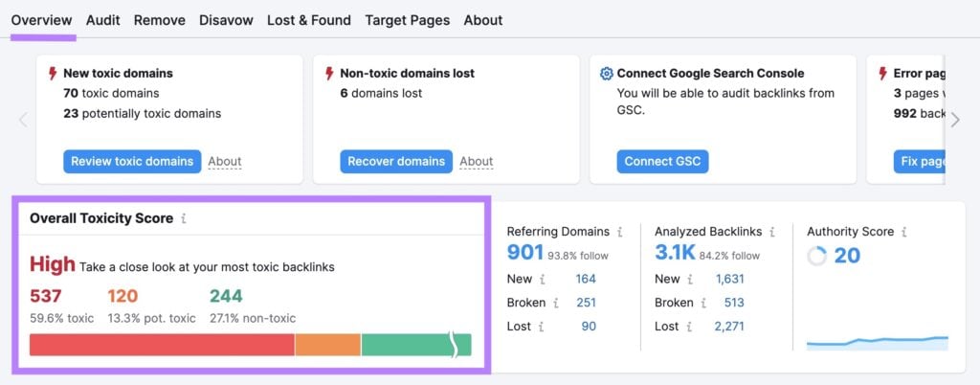Click info icon next to Overall Toxicity Score
This screenshot has width=980, height=385.
pos(184,218)
